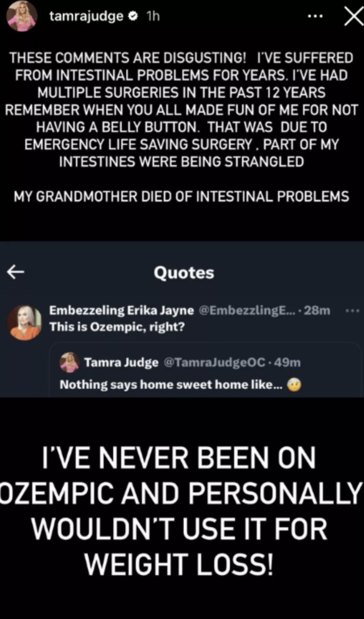Image resolution: width=364 pixels, height=619 pixels.
Task: Click the verified badge next to tamrajudge
Action: click(133, 17)
